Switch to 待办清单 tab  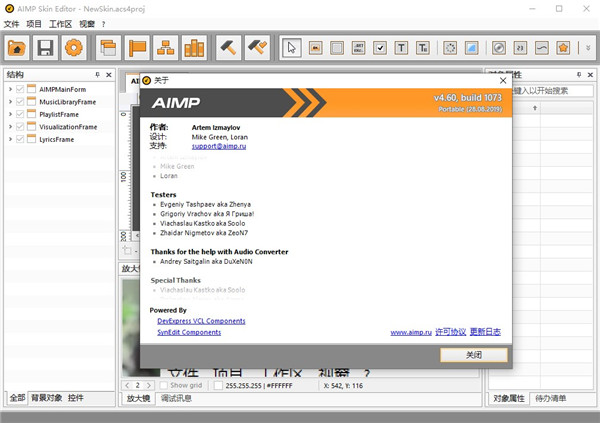coord(550,399)
